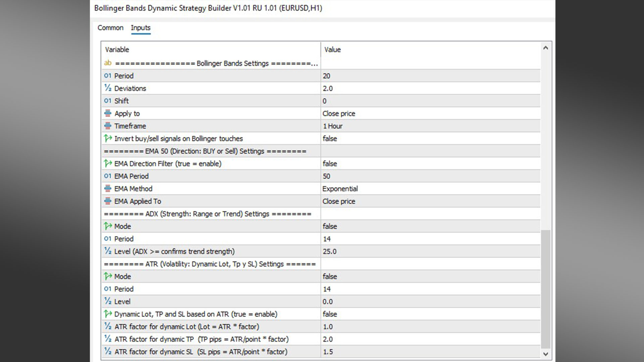
Task: Click the fraction icon beside Deviations
Action: coord(107,88)
